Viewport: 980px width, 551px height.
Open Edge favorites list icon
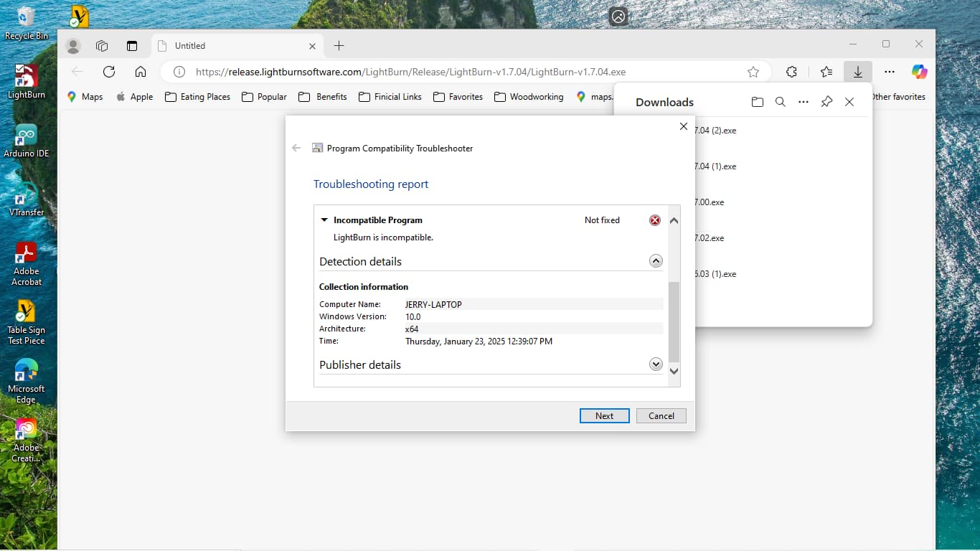point(826,72)
